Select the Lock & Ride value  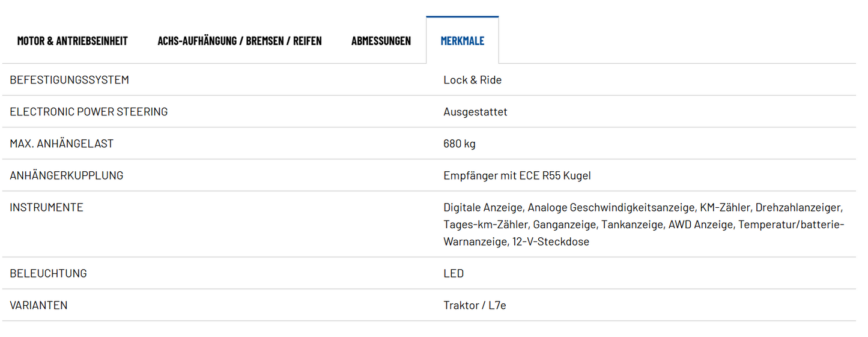[x=472, y=80]
